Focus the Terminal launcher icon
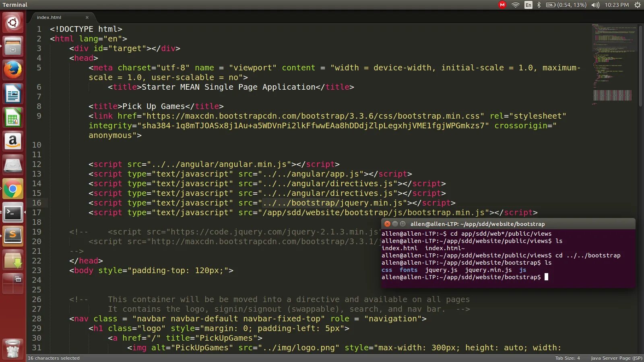This screenshot has width=644, height=362. coord(13,212)
